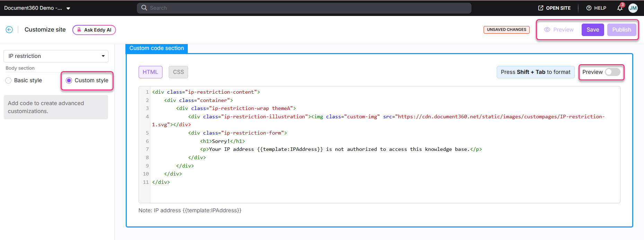644x240 pixels.
Task: Click the 'ip-restriction-wrap themeA' code line
Action: click(x=236, y=109)
